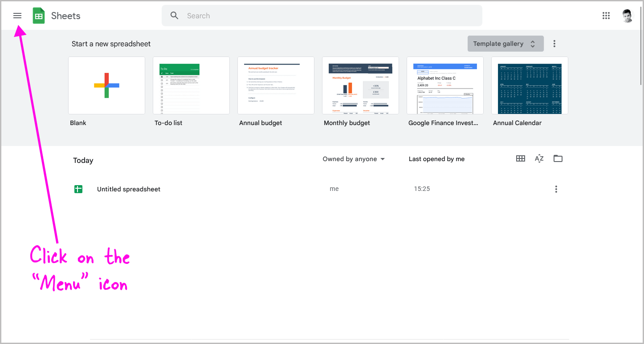
Task: Click the Annual Calendar label
Action: (x=517, y=123)
